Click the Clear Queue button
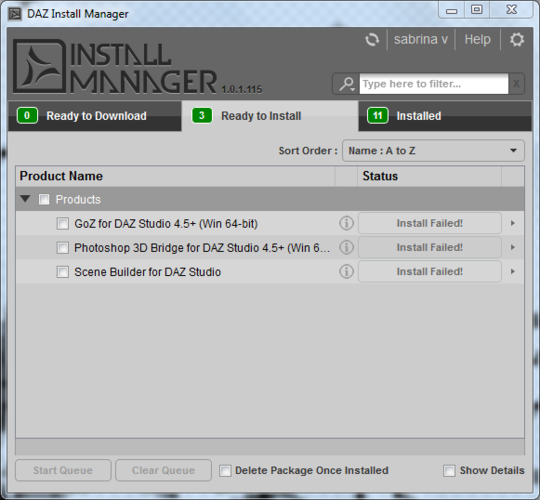The width and height of the screenshot is (540, 500). (x=163, y=470)
